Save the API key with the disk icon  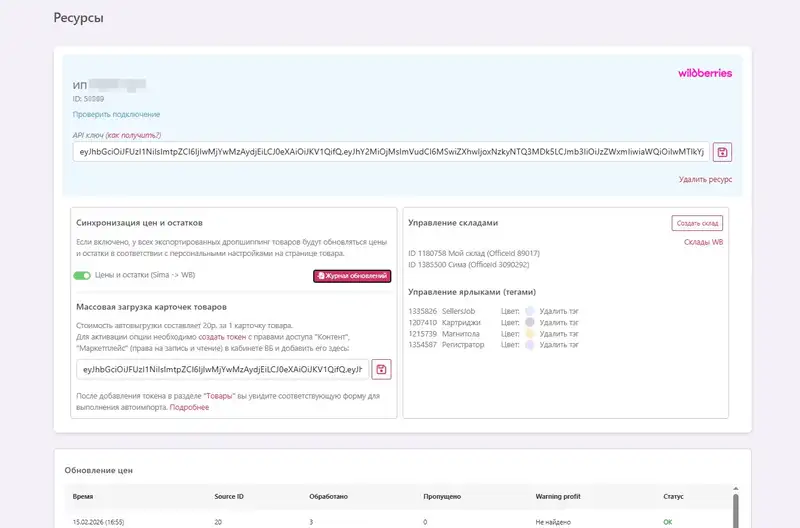(x=722, y=152)
